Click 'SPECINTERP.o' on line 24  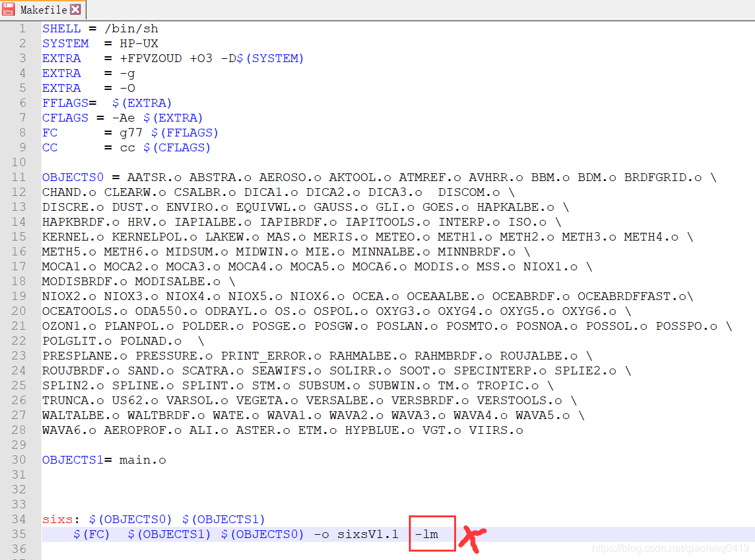tap(500, 371)
